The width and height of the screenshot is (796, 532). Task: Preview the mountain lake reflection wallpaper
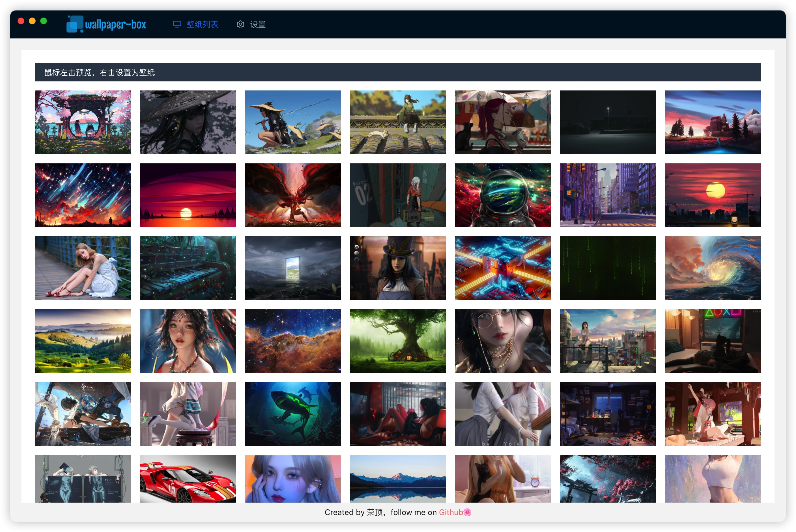[x=398, y=479]
